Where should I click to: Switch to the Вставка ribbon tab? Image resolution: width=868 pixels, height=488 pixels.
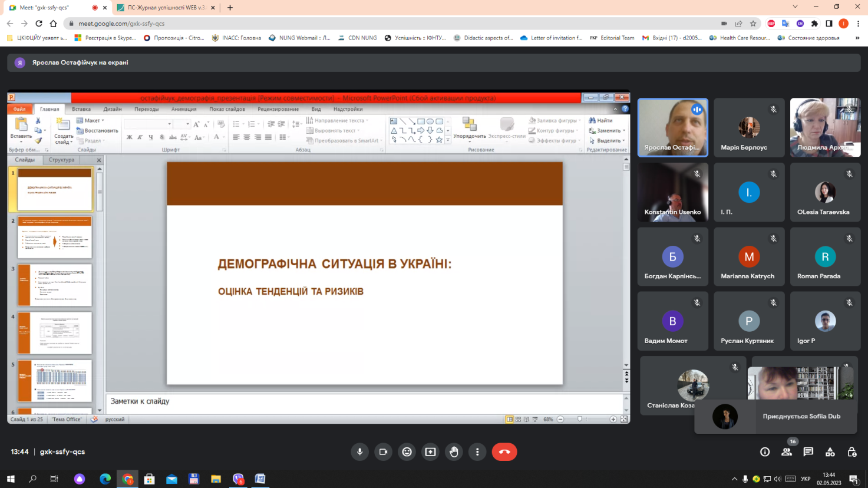[81, 108]
